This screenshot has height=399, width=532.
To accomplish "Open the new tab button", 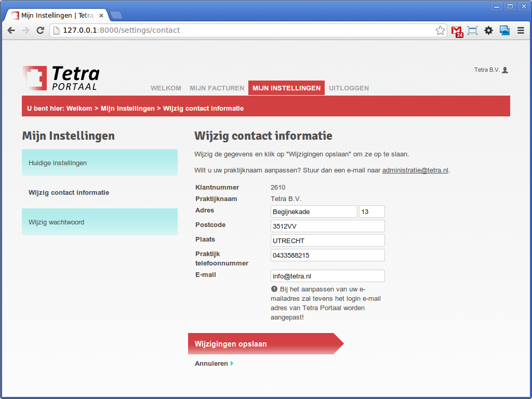I will pyautogui.click(x=116, y=15).
